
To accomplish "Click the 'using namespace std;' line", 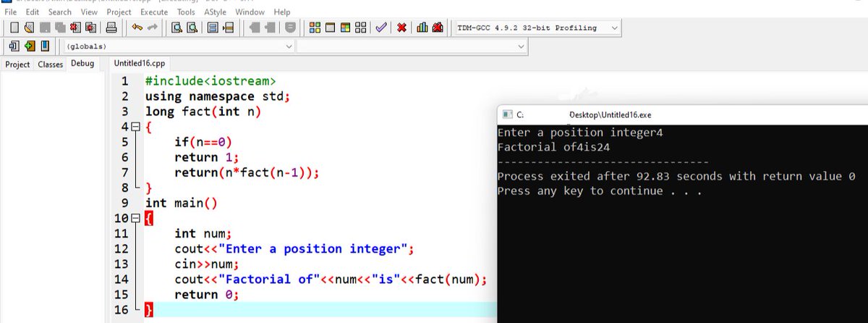I will point(217,96).
